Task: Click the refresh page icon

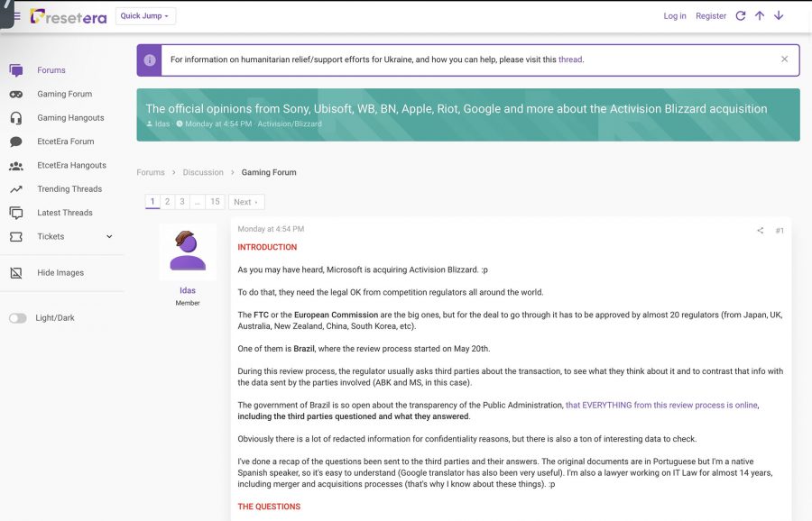Action: [x=741, y=16]
